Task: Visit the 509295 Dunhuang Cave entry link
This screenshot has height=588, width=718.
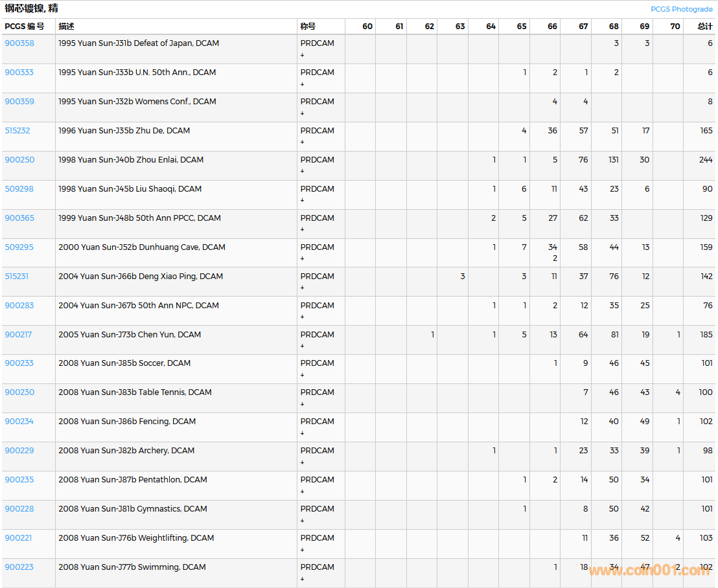Action: click(19, 247)
